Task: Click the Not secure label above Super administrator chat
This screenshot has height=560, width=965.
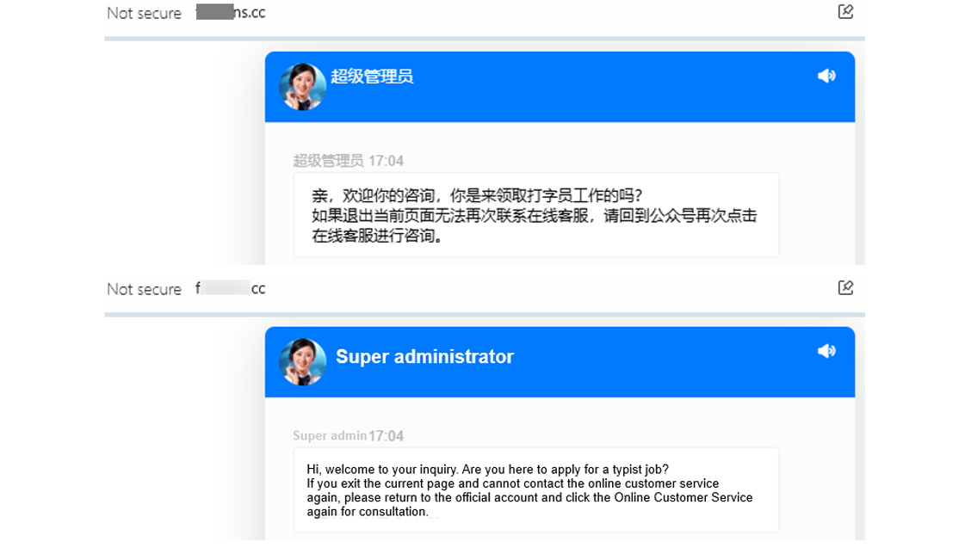Action: pyautogui.click(x=143, y=289)
